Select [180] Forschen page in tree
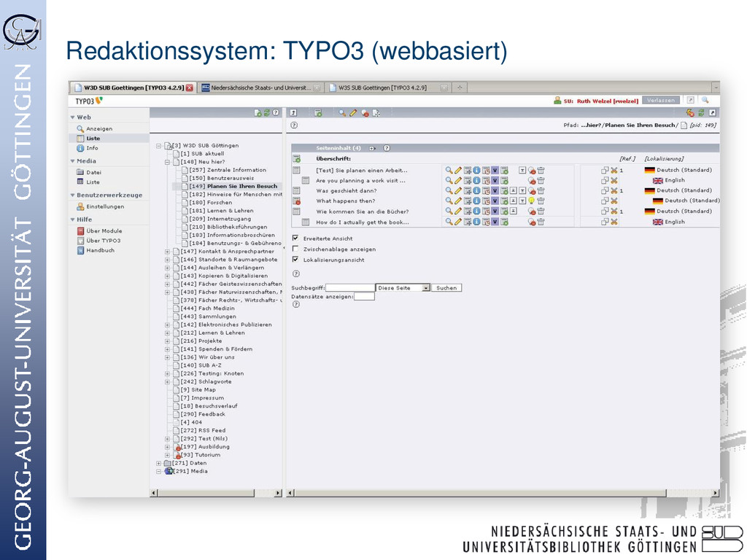Image resolution: width=747 pixels, height=560 pixels. tap(211, 203)
